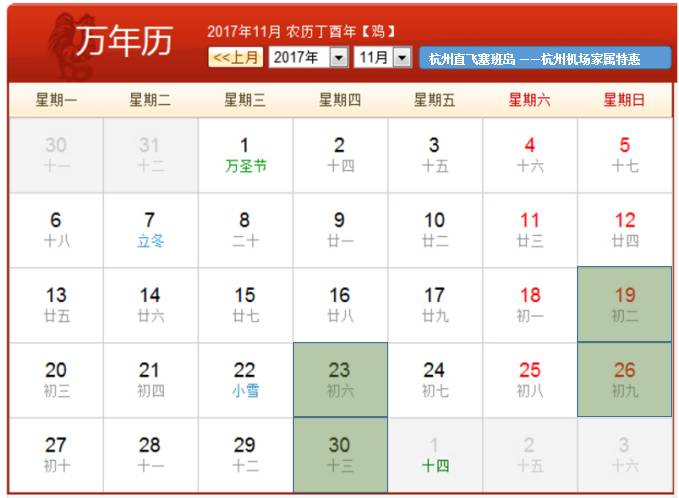Open the 11月 month dropdown arrow
Image resolution: width=679 pixels, height=498 pixels.
pyautogui.click(x=402, y=57)
